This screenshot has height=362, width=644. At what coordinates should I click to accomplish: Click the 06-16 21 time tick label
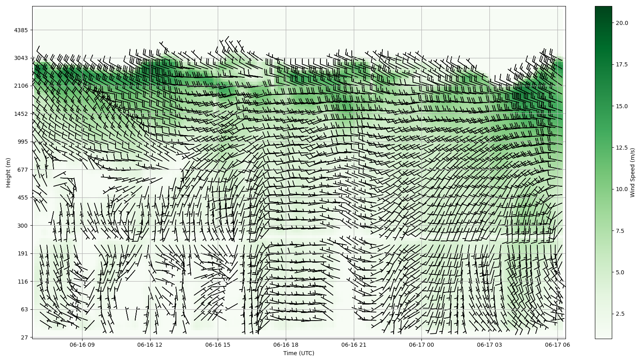tap(354, 345)
